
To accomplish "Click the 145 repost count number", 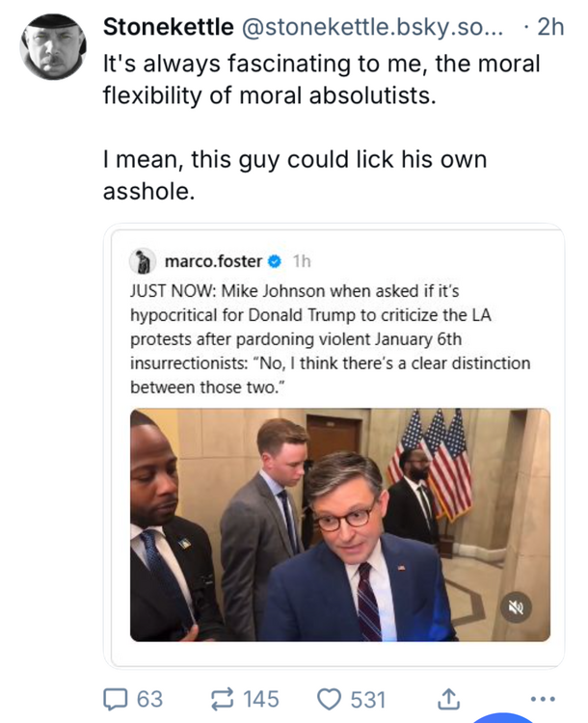I will pos(260,698).
